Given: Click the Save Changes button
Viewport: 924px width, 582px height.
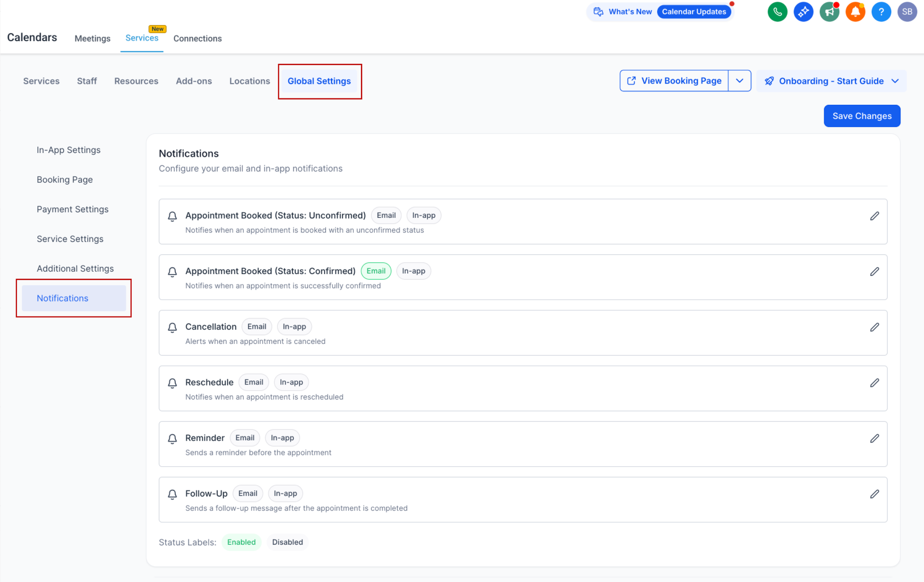Looking at the screenshot, I should [x=862, y=116].
